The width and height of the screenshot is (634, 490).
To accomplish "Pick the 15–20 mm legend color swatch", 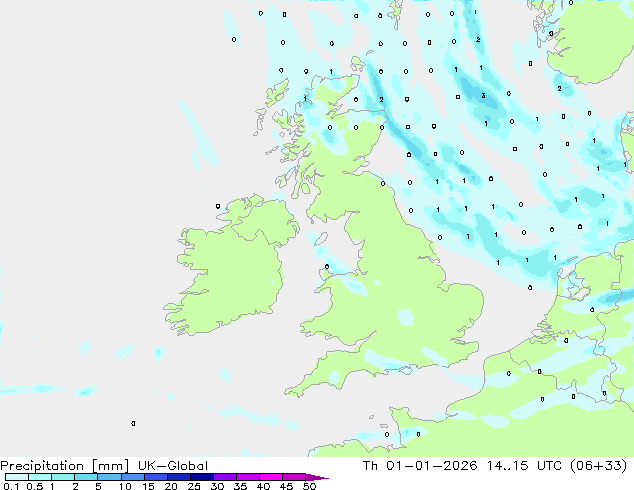I will 155,477.
